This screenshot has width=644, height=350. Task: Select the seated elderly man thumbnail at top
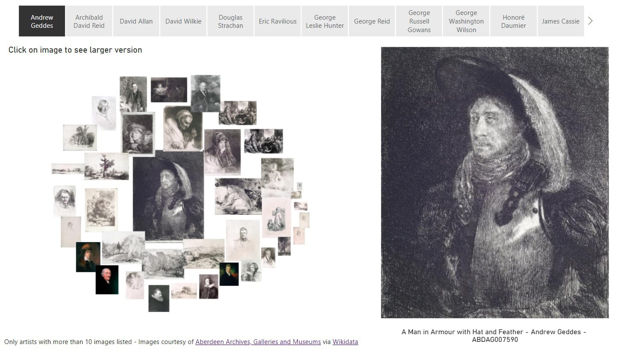coord(206,93)
